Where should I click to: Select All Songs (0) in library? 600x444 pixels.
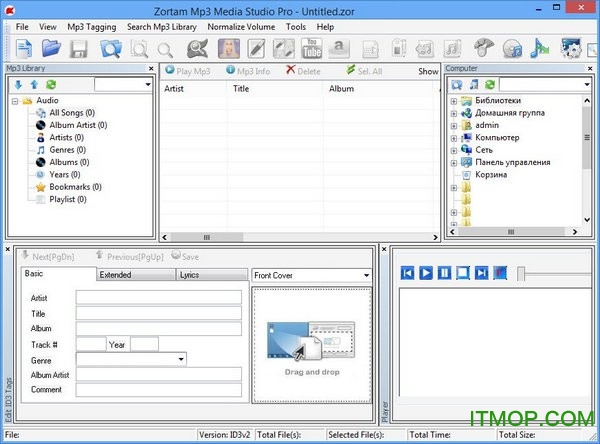[72, 113]
